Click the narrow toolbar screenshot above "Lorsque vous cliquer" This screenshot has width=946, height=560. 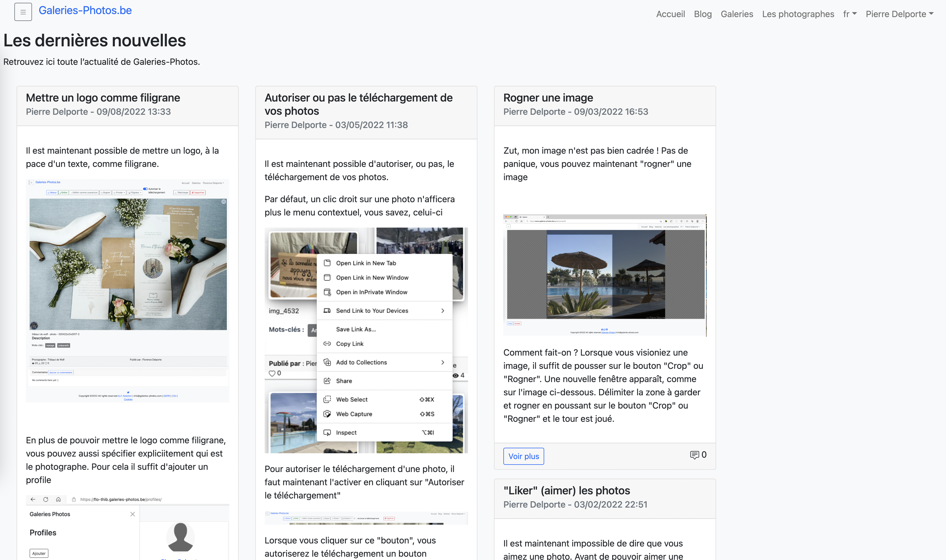[366, 518]
